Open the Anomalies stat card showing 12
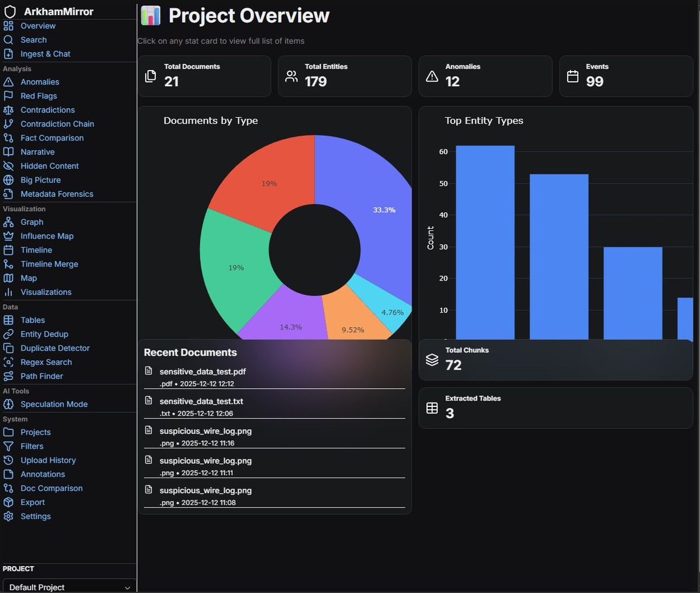 pos(485,76)
